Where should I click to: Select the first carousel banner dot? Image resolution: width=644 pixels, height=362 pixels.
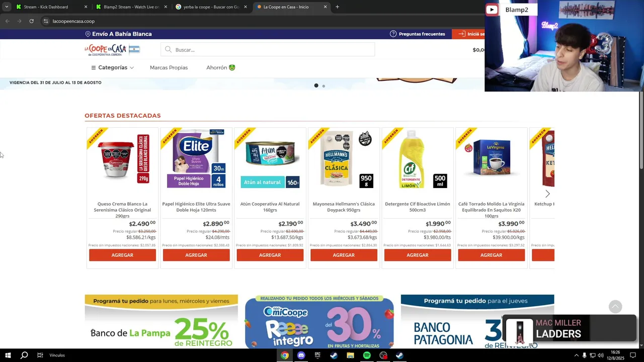click(x=316, y=85)
